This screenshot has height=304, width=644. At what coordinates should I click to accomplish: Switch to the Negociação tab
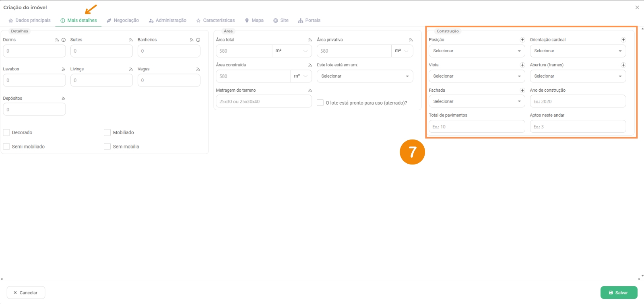(x=123, y=21)
